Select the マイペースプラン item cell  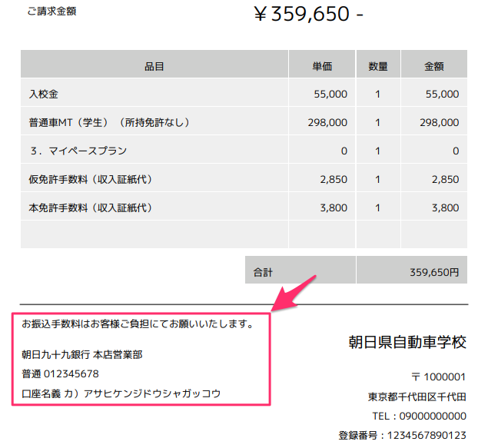pyautogui.click(x=78, y=151)
